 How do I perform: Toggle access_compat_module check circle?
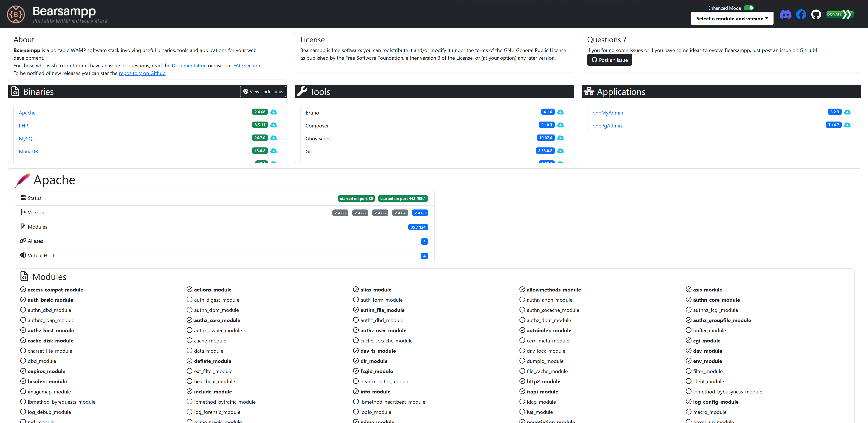pyautogui.click(x=23, y=289)
